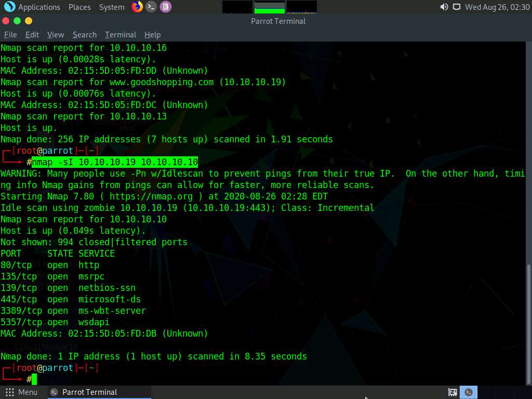Open the System menu
Viewport: 532px width, 399px height.
(x=112, y=7)
